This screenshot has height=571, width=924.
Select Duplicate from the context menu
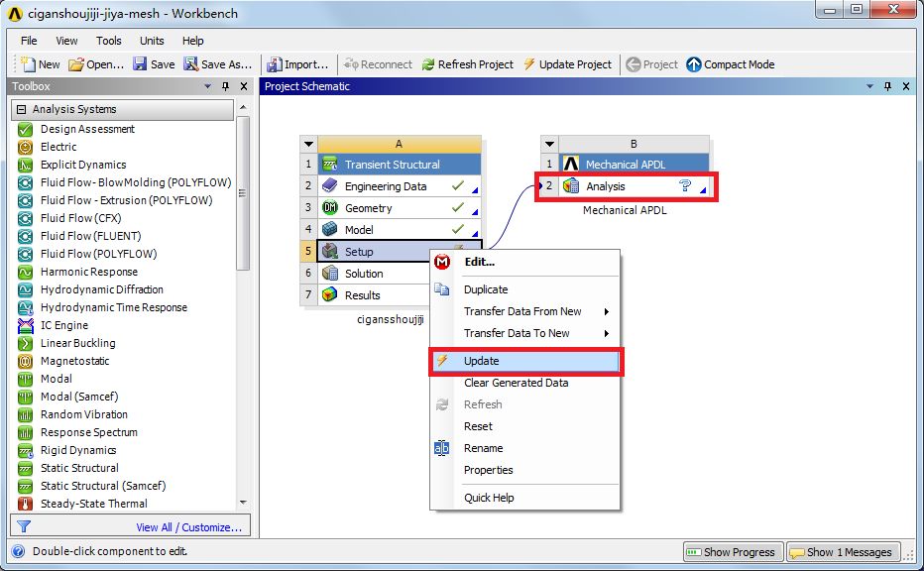point(525,289)
